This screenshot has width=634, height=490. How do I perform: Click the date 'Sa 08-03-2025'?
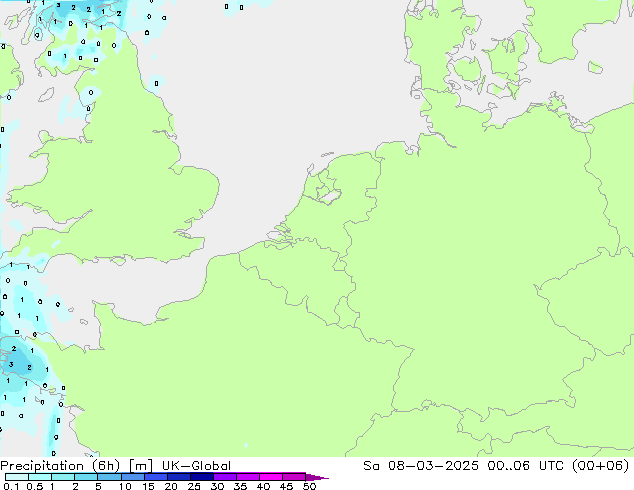coord(421,466)
